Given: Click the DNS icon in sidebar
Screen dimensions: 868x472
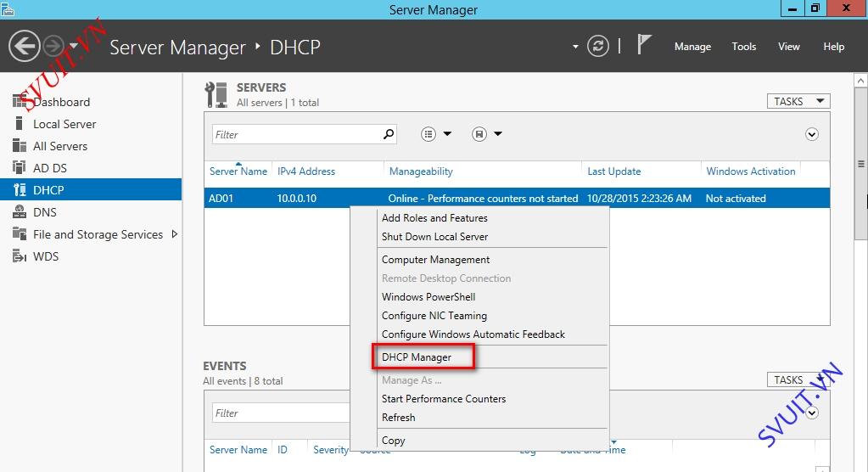Looking at the screenshot, I should click(20, 211).
